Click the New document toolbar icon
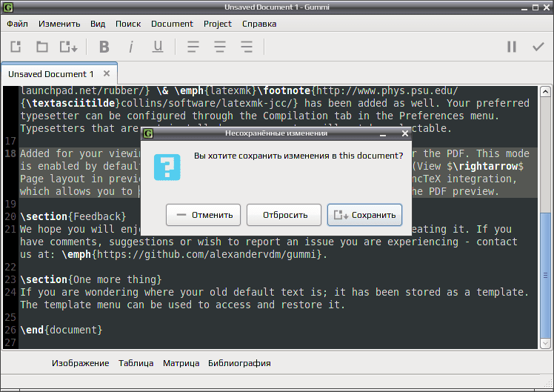This screenshot has height=392, width=554. pos(16,47)
